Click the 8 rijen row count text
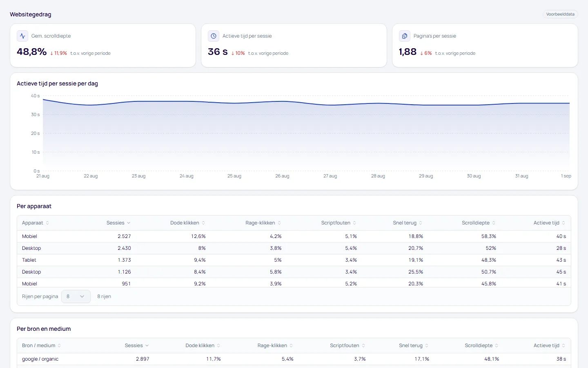The height and width of the screenshot is (368, 588). pos(104,296)
